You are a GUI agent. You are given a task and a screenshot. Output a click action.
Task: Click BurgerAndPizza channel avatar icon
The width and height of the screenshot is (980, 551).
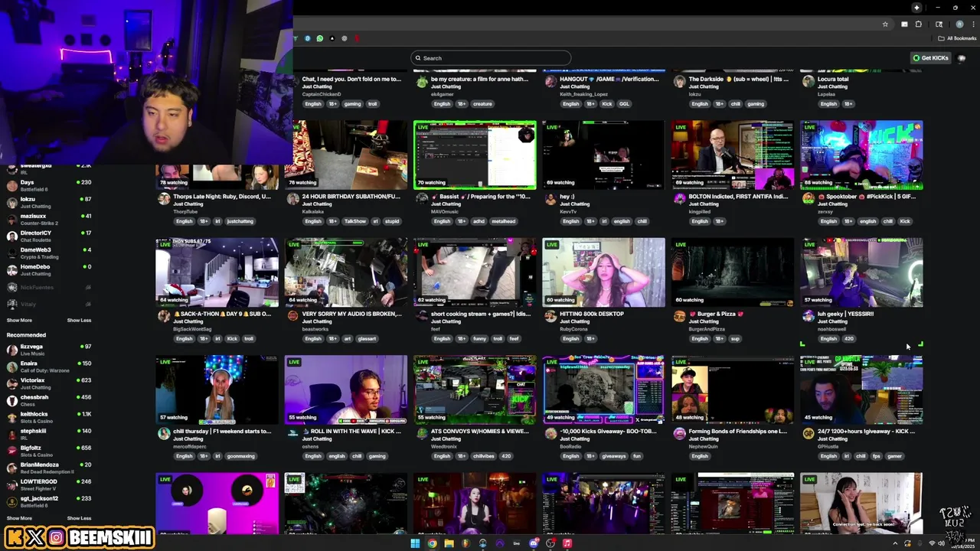679,316
